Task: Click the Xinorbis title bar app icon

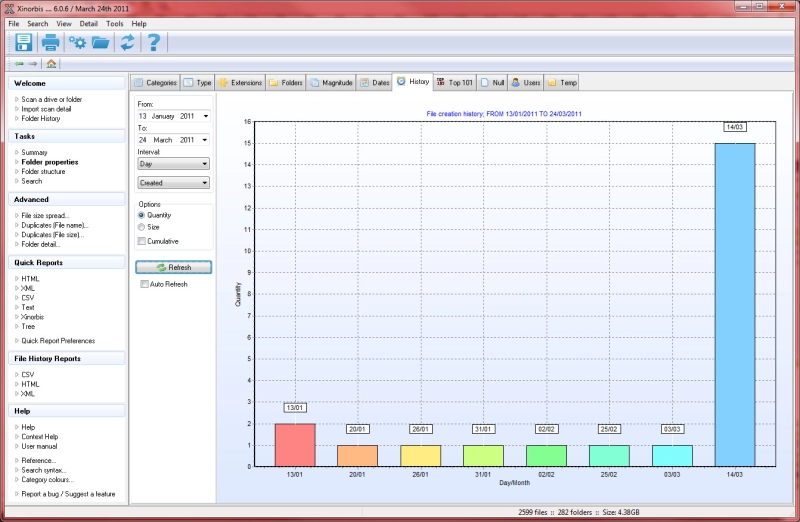Action: [x=9, y=8]
